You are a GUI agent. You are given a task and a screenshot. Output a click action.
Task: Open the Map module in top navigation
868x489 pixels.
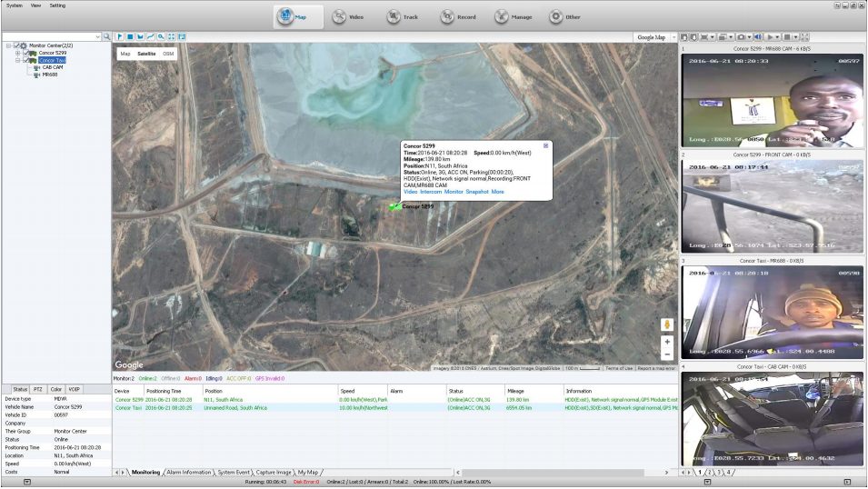click(x=298, y=16)
